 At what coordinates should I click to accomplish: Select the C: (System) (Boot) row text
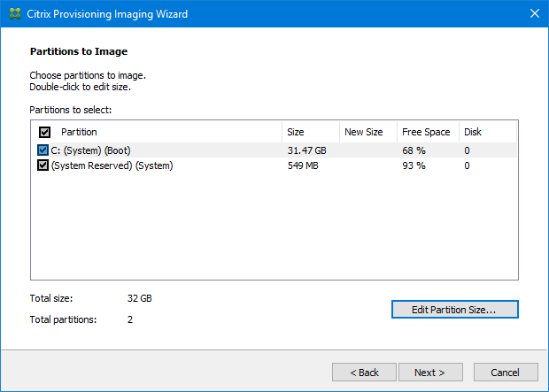[90, 150]
